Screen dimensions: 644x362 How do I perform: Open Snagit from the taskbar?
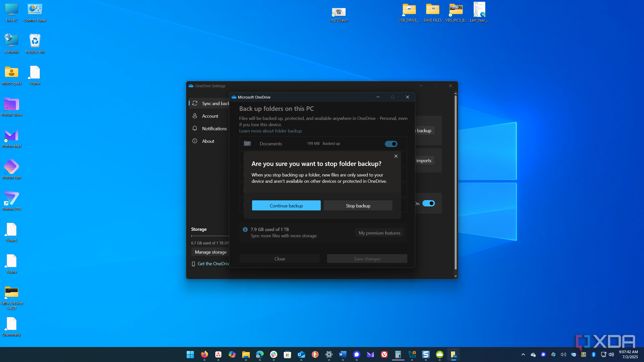(x=426, y=354)
